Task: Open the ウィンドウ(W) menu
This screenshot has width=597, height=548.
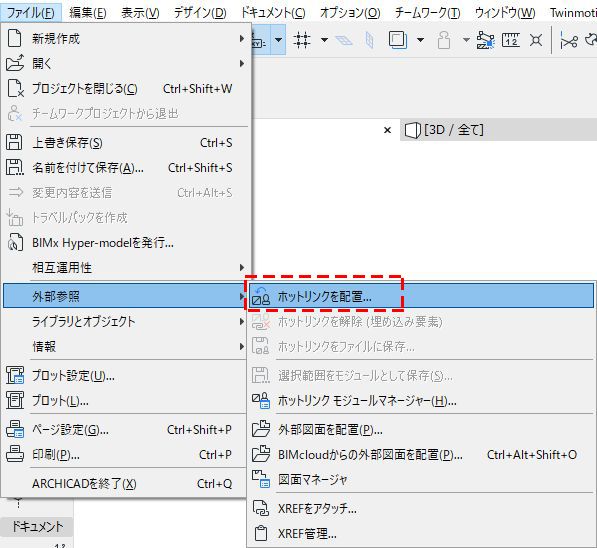Action: tap(504, 13)
